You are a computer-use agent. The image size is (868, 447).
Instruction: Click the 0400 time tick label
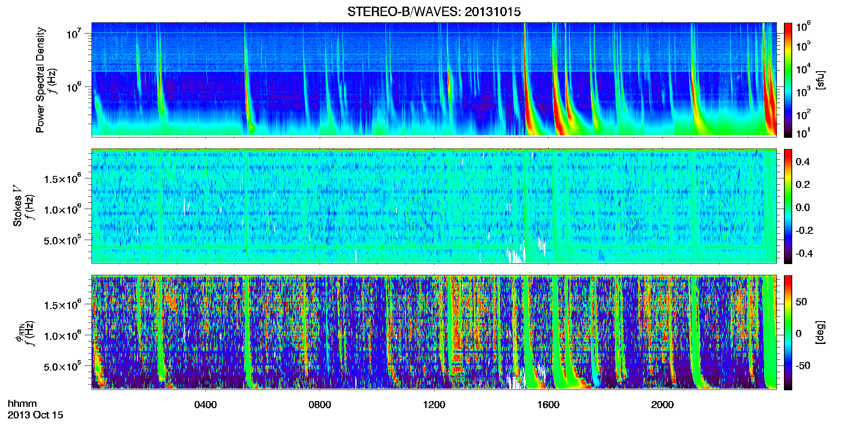tap(205, 405)
